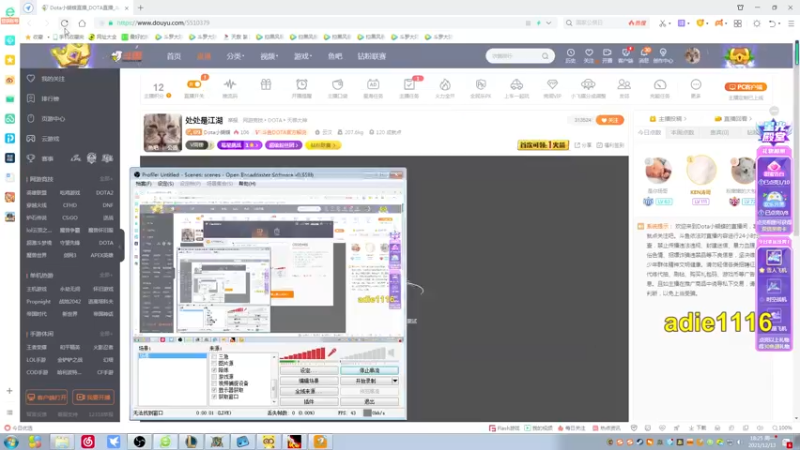Image resolution: width=800 pixels, height=450 pixels.
Task: Toggle 游戏源 source checkbox in OBS
Action: click(x=214, y=377)
